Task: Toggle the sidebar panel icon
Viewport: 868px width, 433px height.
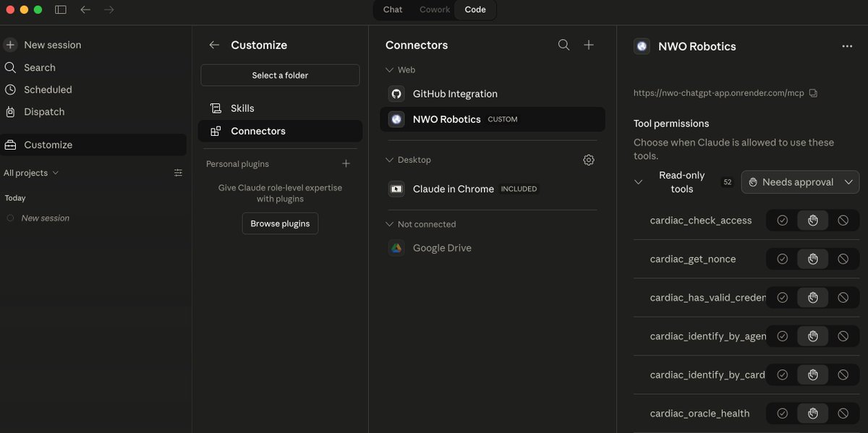Action: coord(61,9)
